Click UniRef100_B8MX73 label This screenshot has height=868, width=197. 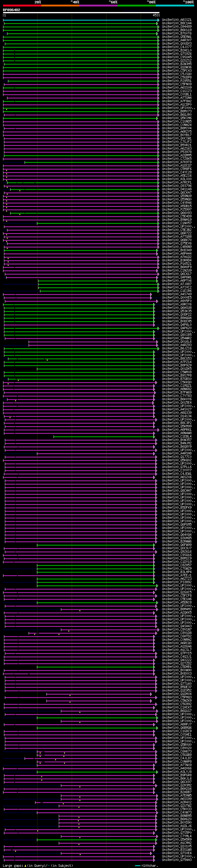point(176,111)
